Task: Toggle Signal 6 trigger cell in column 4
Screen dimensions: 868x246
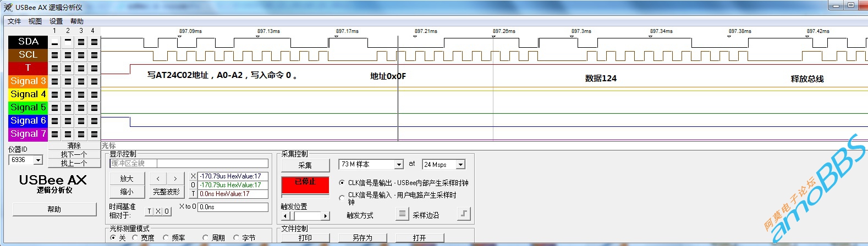Action: 94,121
